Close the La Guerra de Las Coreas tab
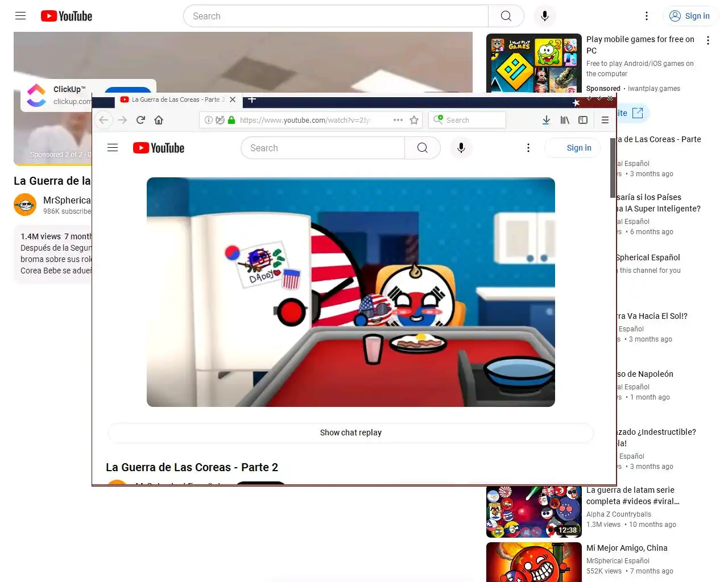This screenshot has width=728, height=582. tap(233, 99)
